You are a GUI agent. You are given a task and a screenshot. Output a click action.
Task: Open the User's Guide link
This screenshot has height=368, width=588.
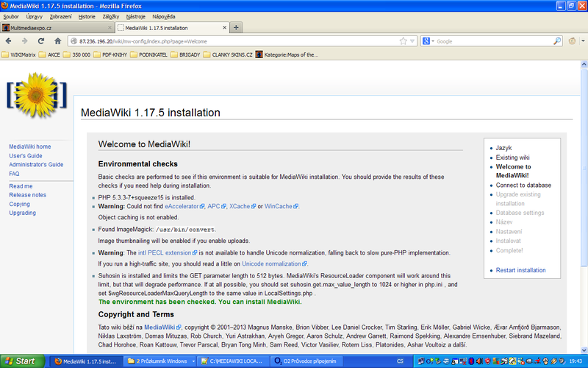26,155
